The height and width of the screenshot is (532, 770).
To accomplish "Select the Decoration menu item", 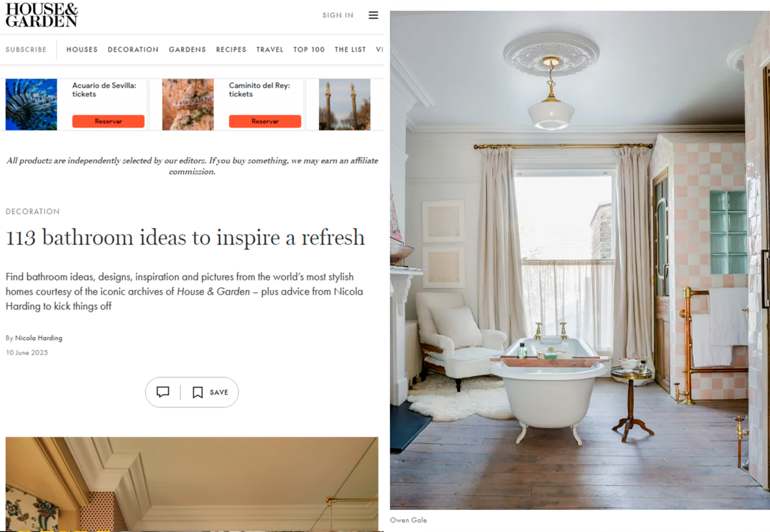I will tap(133, 49).
